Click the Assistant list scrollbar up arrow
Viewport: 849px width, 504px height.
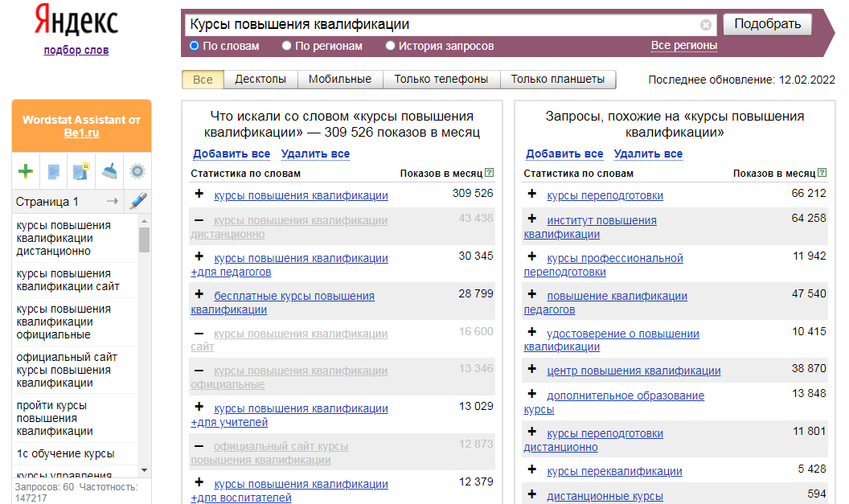click(144, 221)
